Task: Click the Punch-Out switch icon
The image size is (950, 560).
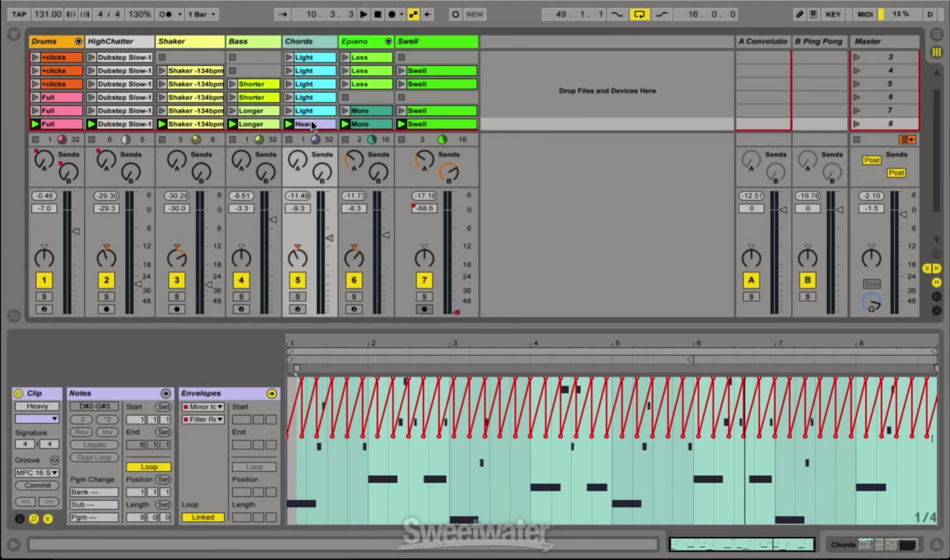Action: coord(662,14)
